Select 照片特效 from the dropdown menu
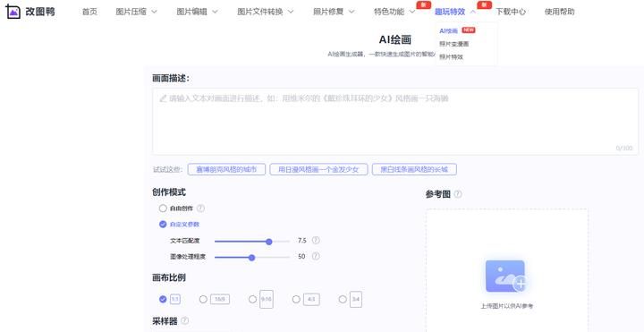Image resolution: width=644 pixels, height=332 pixels. coord(451,56)
